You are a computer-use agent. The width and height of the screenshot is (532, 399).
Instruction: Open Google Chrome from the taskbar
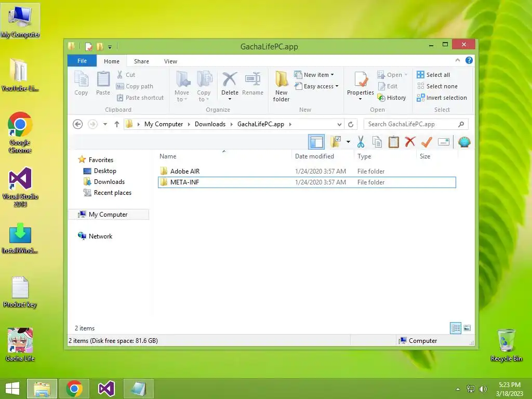[74, 389]
